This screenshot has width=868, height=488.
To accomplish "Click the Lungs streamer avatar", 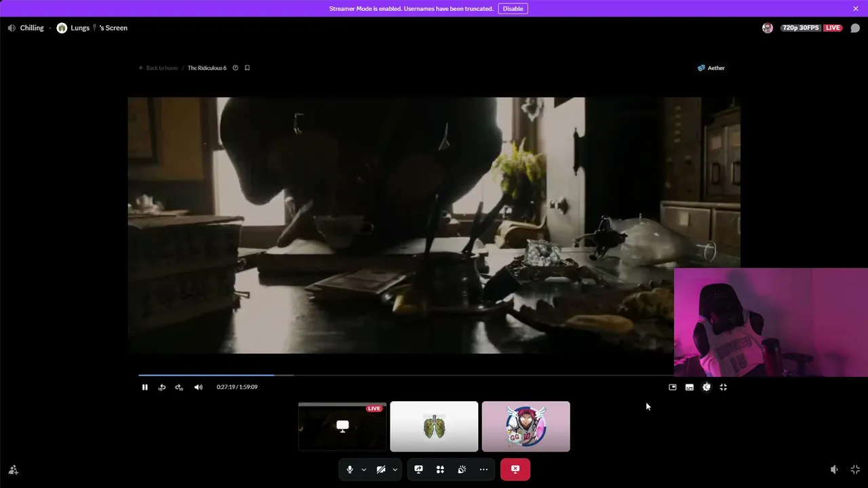I will [x=62, y=28].
